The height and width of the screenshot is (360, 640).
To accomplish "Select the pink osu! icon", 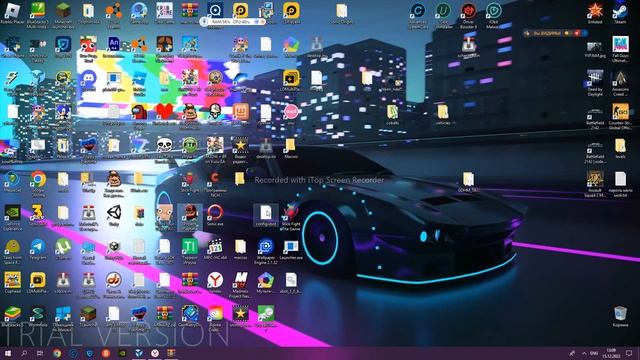I will tap(291, 111).
